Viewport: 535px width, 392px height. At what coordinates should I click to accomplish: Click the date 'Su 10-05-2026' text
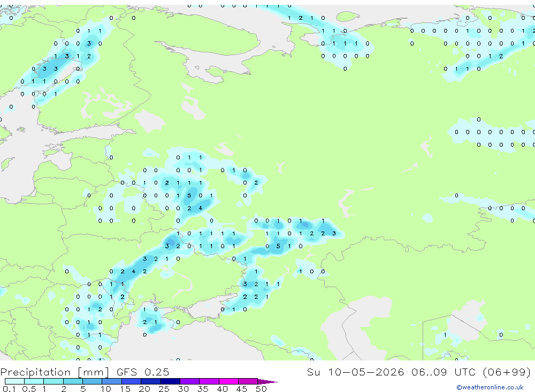(x=355, y=372)
